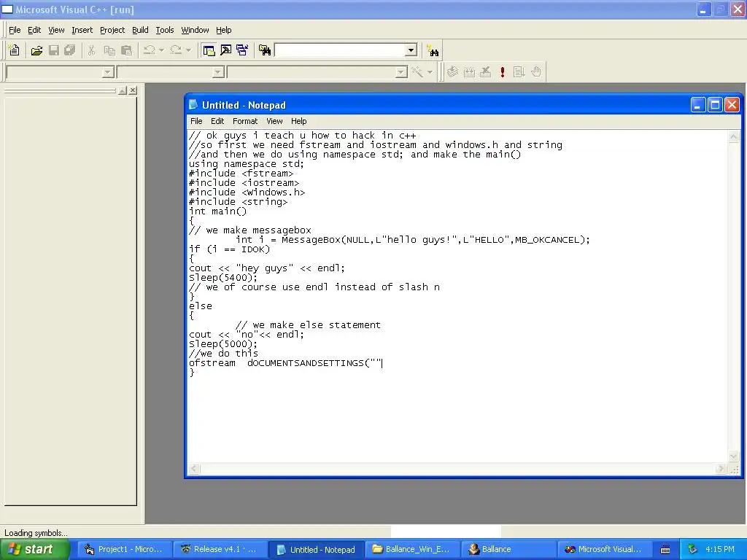Open Notepad's Format menu
The height and width of the screenshot is (560, 747).
[245, 121]
